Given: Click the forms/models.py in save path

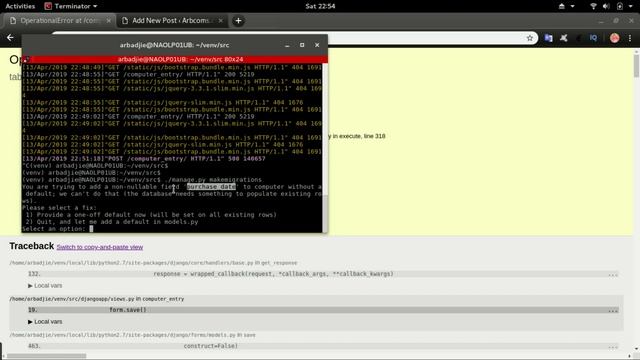Looking at the screenshot, I should pyautogui.click(x=132, y=335).
